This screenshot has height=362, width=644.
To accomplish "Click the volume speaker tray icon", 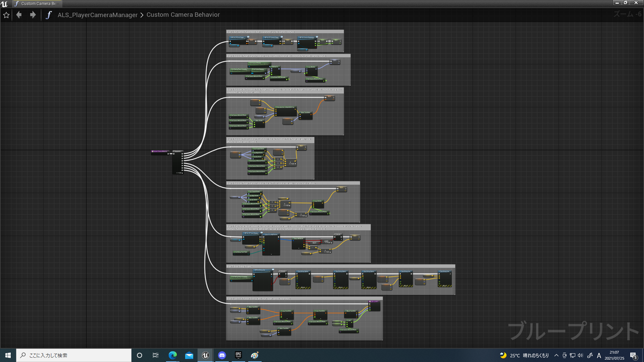I will [x=580, y=355].
